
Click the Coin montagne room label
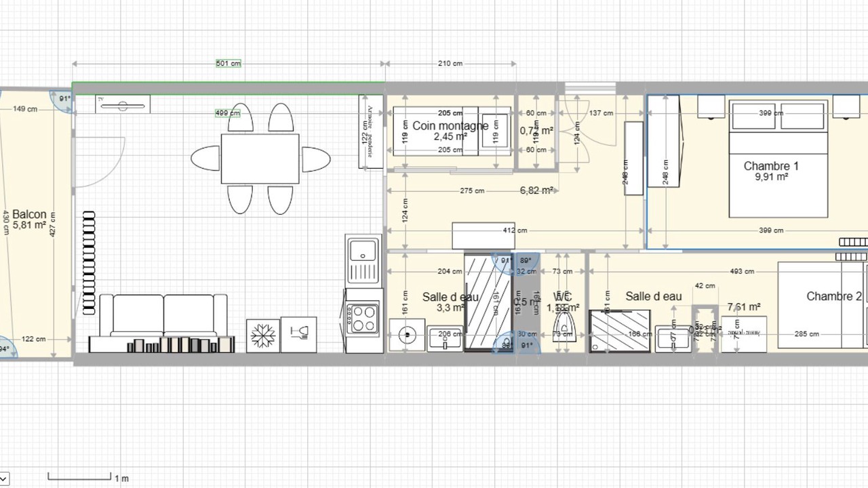click(450, 126)
